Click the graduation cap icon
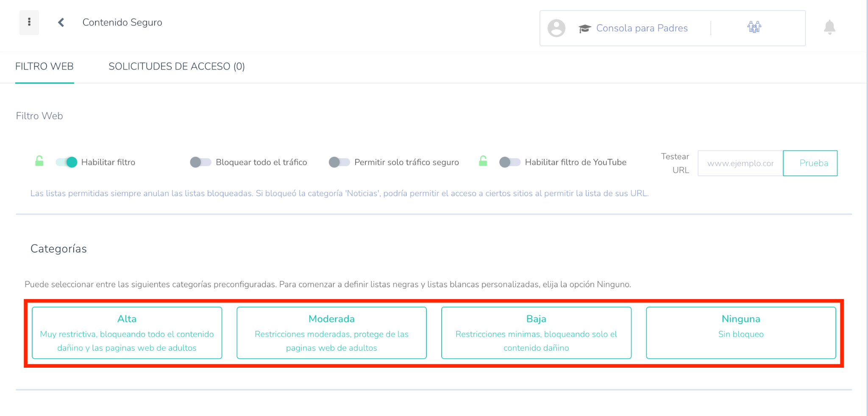868x416 pixels. tap(584, 28)
